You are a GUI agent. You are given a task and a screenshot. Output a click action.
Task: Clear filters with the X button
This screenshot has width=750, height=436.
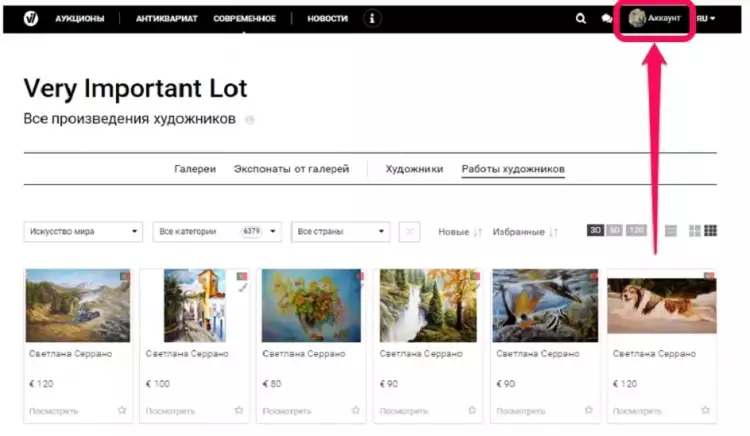point(409,232)
